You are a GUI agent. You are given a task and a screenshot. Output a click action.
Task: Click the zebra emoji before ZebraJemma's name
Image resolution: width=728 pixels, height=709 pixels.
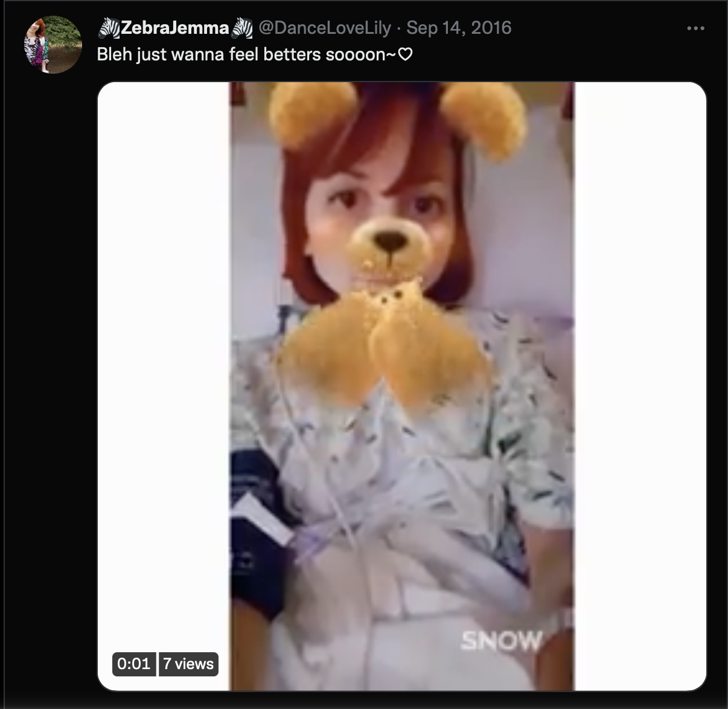pyautogui.click(x=109, y=28)
